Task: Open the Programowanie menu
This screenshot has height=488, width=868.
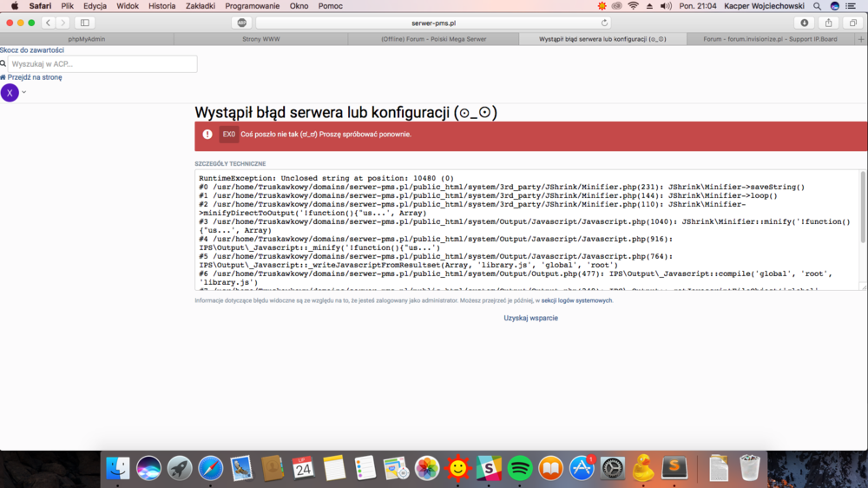Action: 253,6
